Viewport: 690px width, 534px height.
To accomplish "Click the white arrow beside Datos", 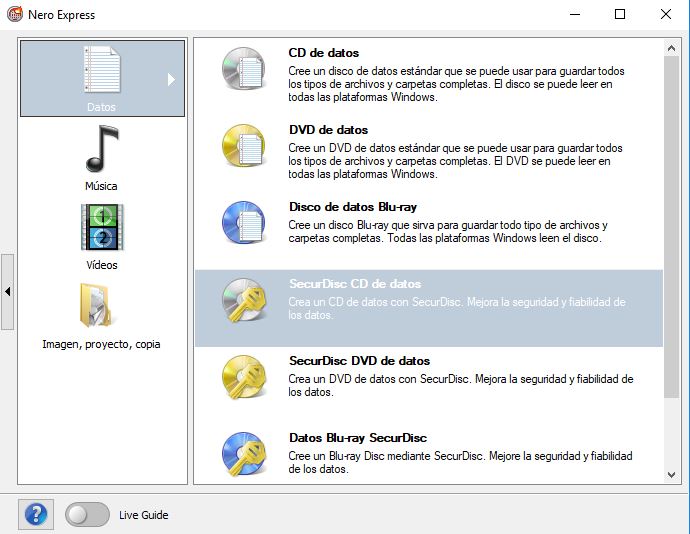I will click(171, 79).
